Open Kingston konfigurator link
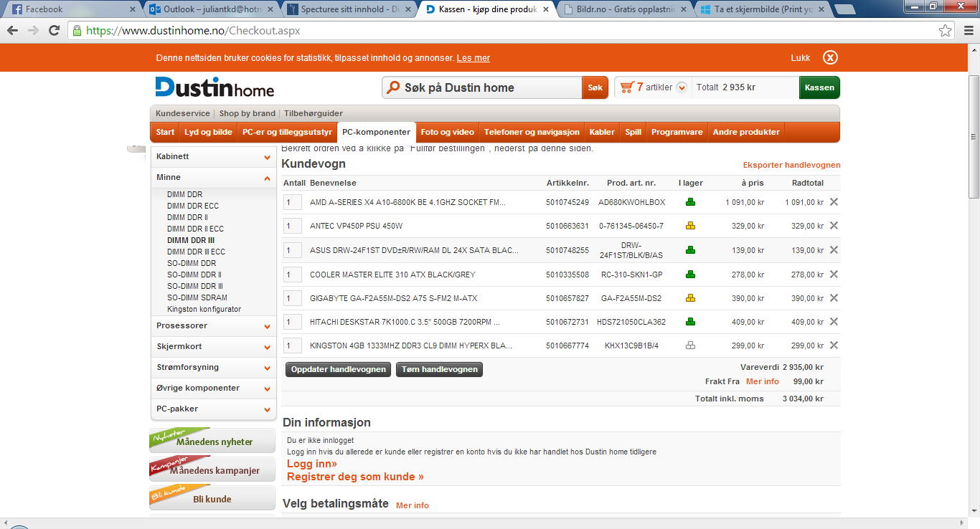Image resolution: width=980 pixels, height=529 pixels. (204, 309)
